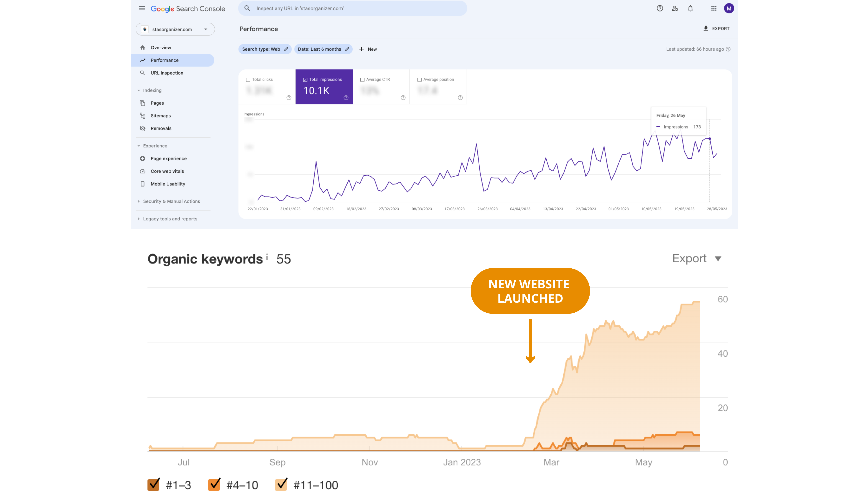Click the Search type: Web filter chip

coord(265,49)
